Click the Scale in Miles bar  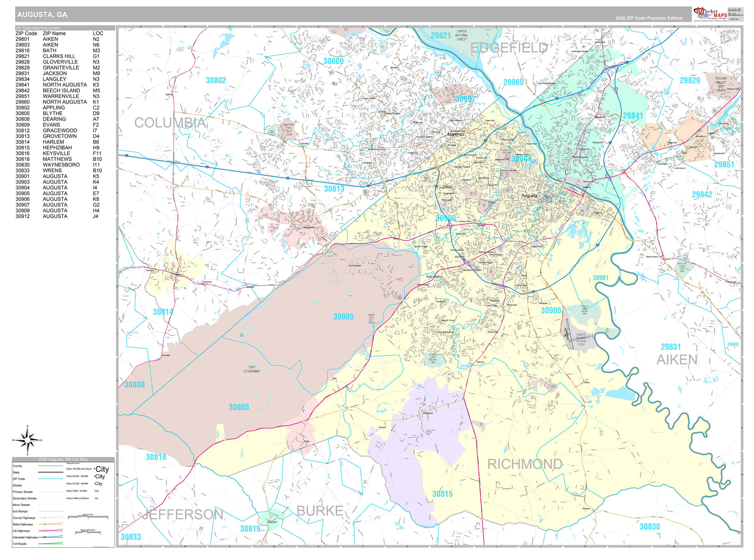88,517
